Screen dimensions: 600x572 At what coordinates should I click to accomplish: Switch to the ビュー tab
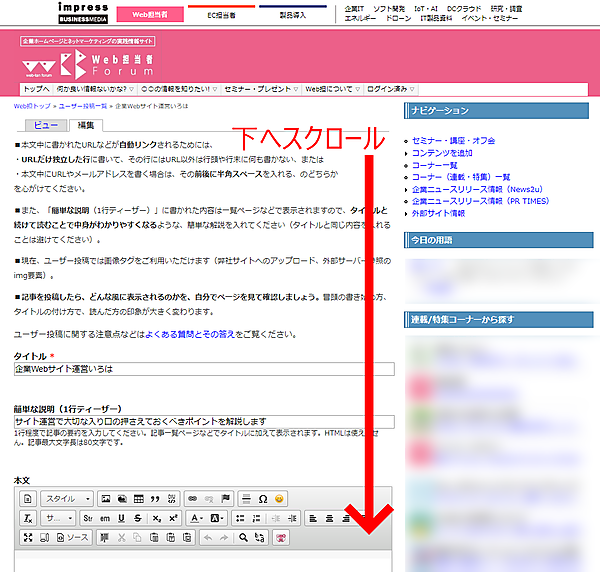(45, 125)
